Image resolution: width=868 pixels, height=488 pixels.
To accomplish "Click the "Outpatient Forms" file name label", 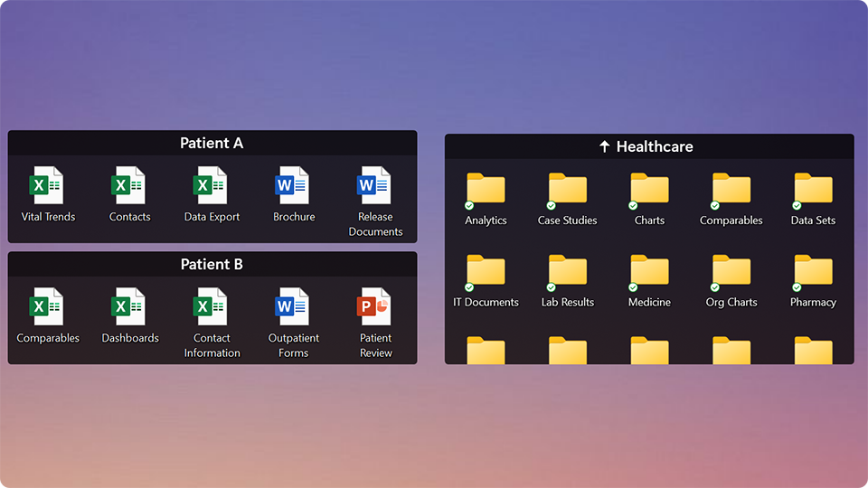I will click(293, 345).
